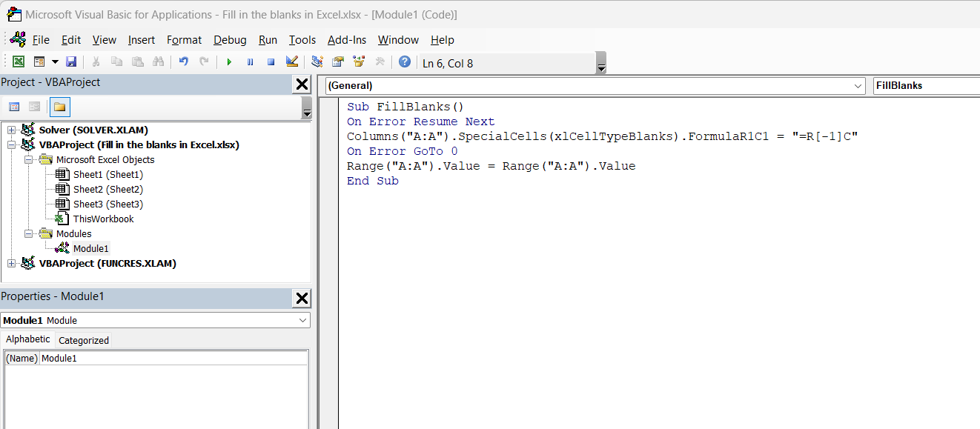Open Project Explorer toolbar icon
The height and width of the screenshot is (429, 980).
click(317, 62)
